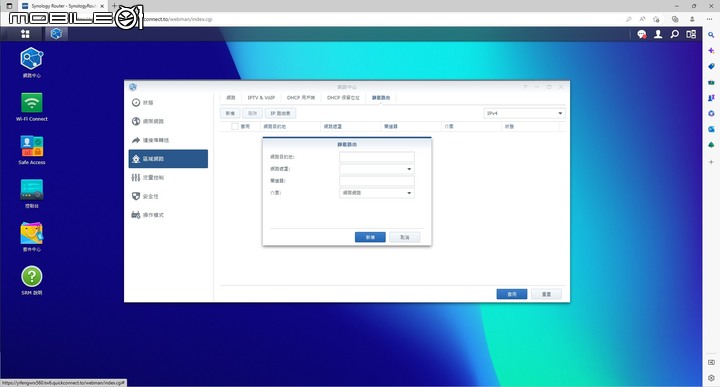Click Network Center icon in the SRM taskbar
This screenshot has width=720, height=387.
click(56, 34)
